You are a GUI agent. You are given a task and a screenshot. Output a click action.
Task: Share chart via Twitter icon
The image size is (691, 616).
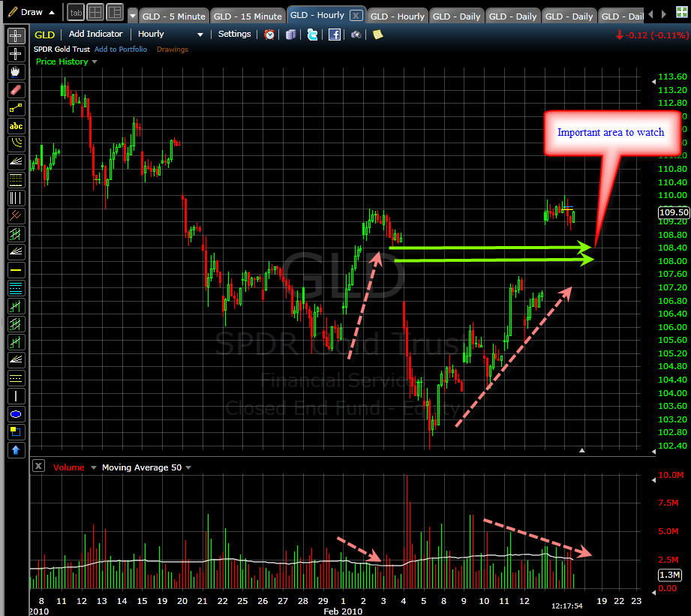312,35
